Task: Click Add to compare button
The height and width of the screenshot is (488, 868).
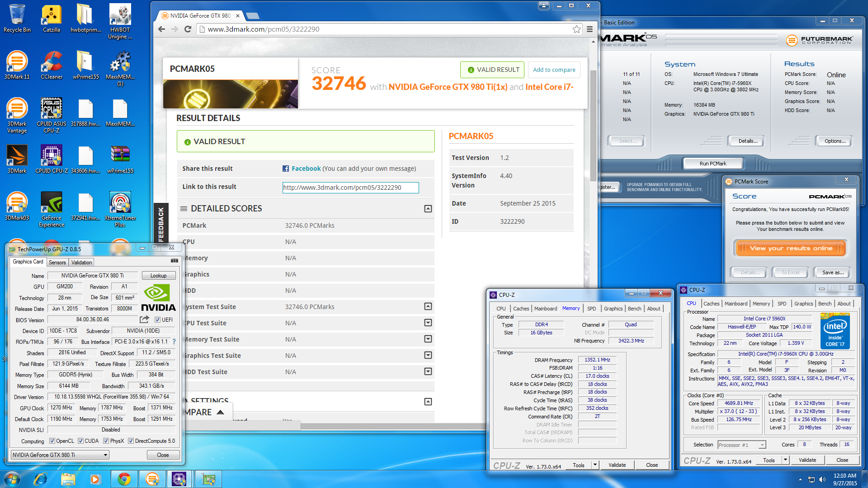Action: 554,70
